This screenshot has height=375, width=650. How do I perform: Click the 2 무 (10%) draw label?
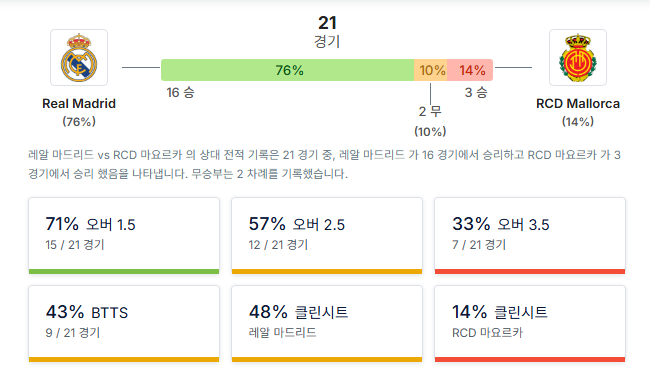click(430, 121)
